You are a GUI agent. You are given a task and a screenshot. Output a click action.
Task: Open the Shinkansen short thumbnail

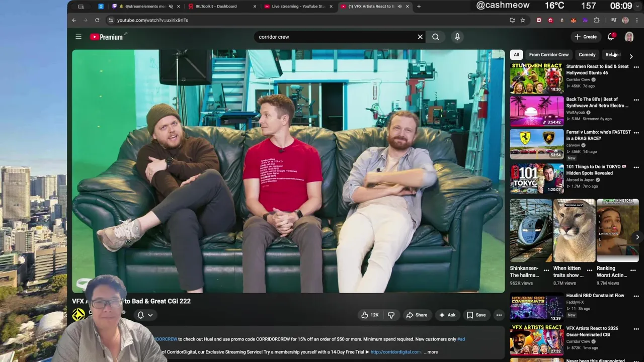click(531, 230)
